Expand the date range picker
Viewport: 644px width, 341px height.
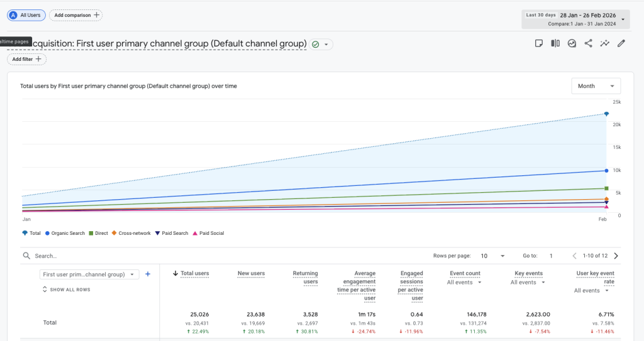(623, 19)
